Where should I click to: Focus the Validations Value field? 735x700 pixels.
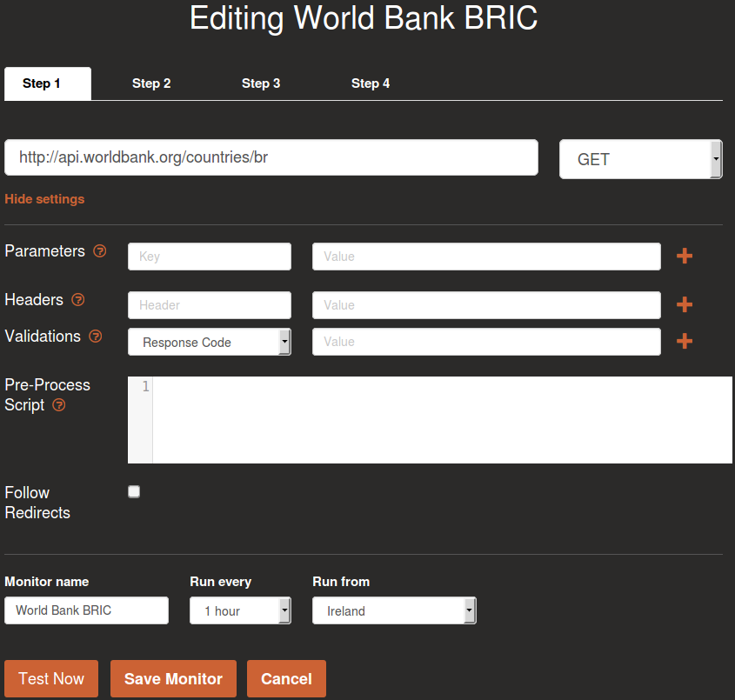coord(486,342)
